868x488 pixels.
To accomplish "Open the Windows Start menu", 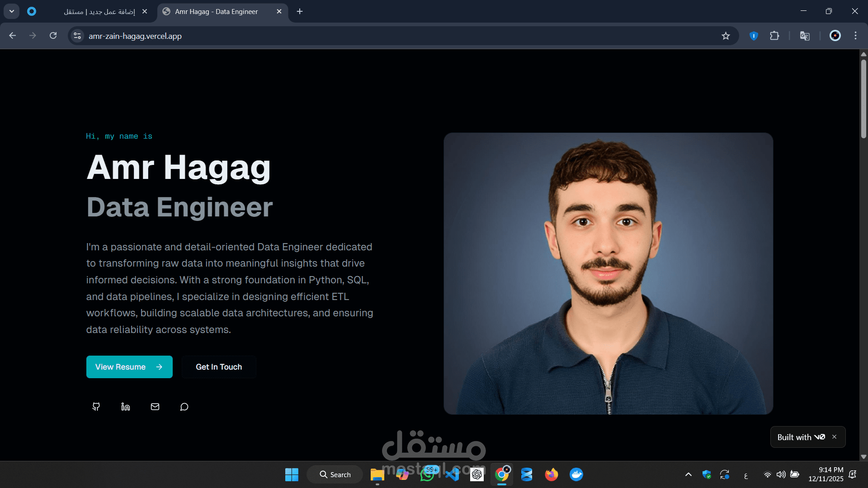I will click(292, 474).
